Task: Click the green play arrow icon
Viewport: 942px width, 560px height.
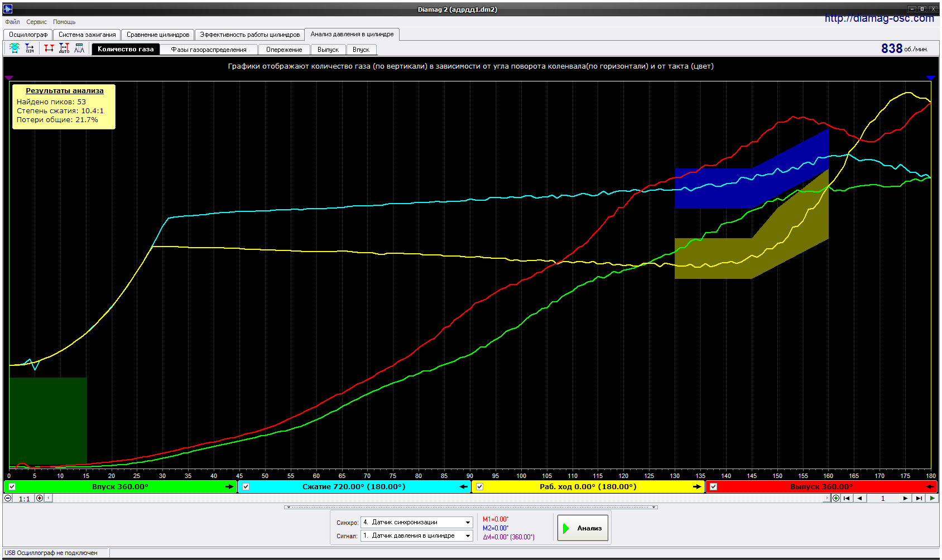Action: pos(932,498)
